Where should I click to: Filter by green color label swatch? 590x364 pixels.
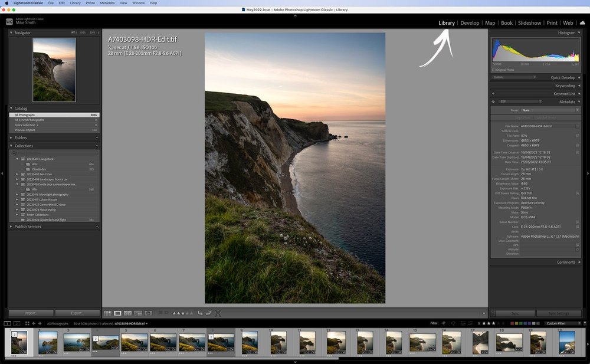click(521, 323)
